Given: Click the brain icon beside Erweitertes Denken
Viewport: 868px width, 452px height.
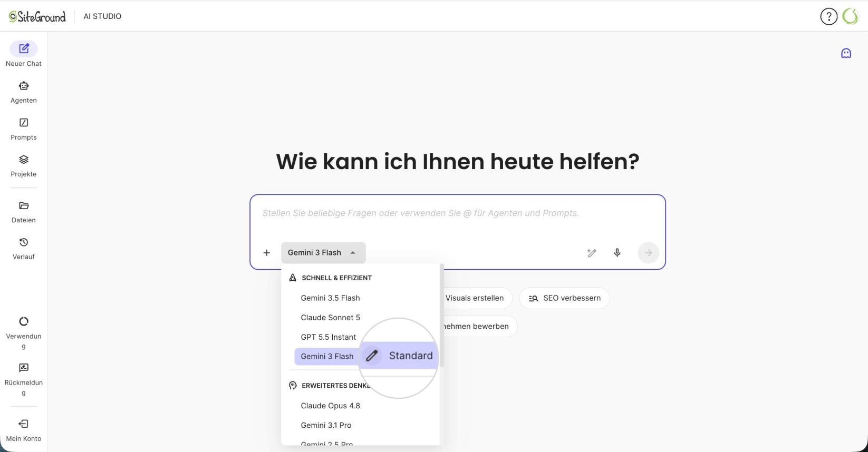Looking at the screenshot, I should tap(293, 386).
